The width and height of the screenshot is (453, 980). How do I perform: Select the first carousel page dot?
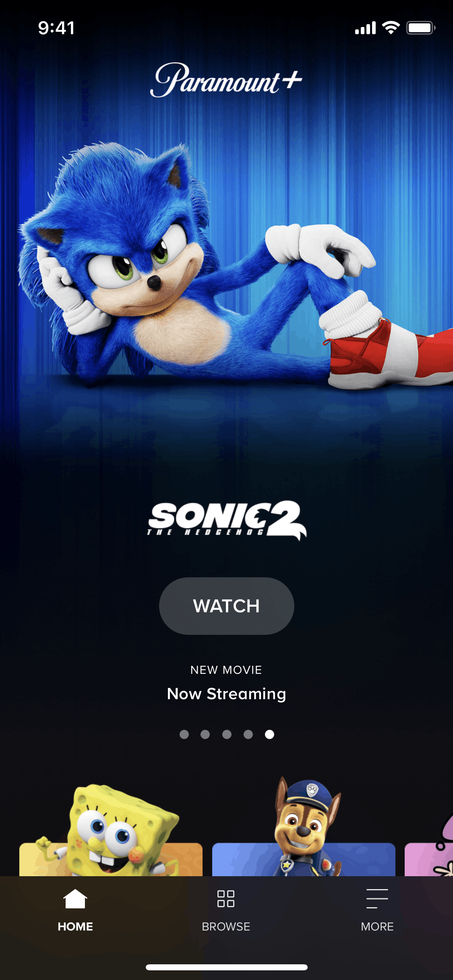coord(184,735)
